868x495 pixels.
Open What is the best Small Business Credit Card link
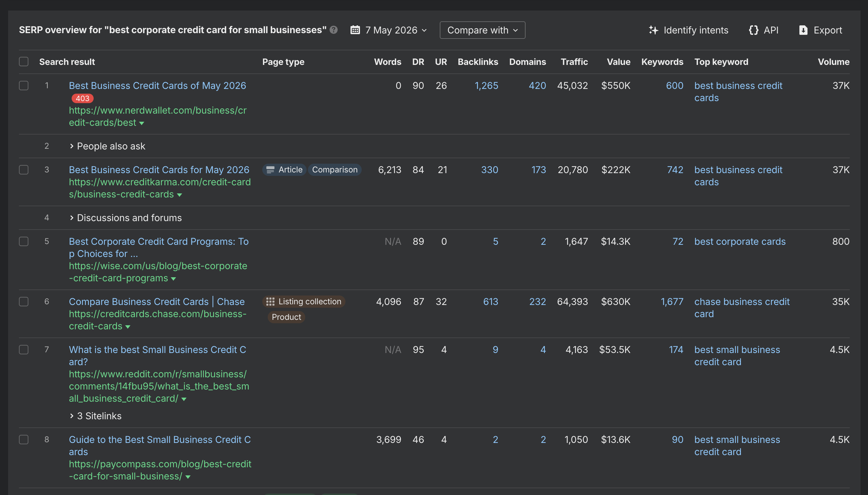click(x=158, y=356)
